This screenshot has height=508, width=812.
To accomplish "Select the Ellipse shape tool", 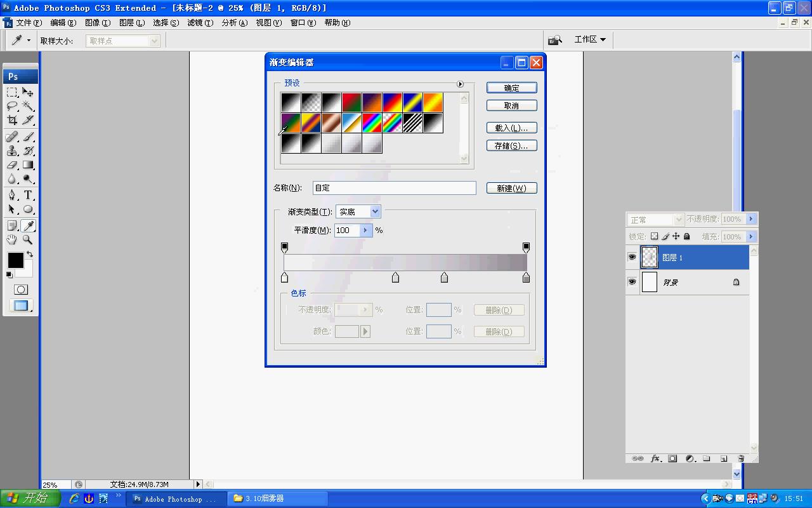I will [x=28, y=209].
